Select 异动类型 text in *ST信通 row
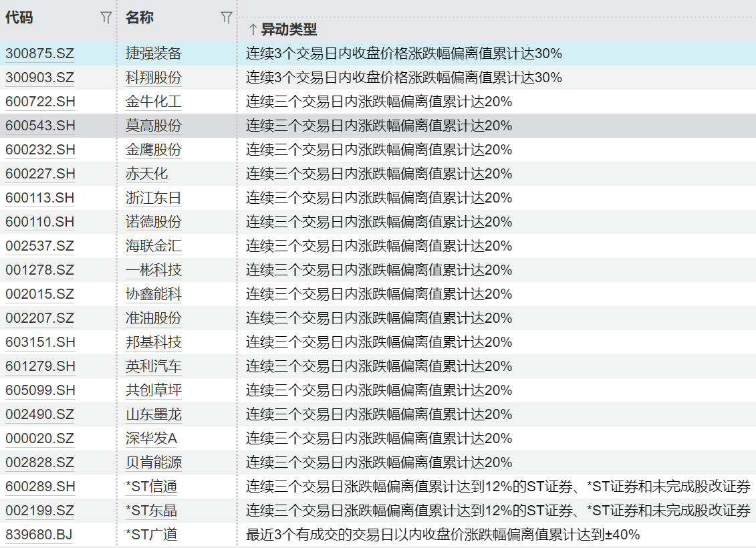The image size is (756, 548). 498,487
